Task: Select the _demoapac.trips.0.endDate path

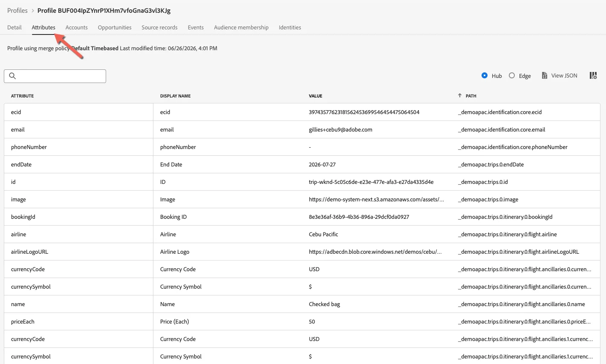Action: point(491,165)
